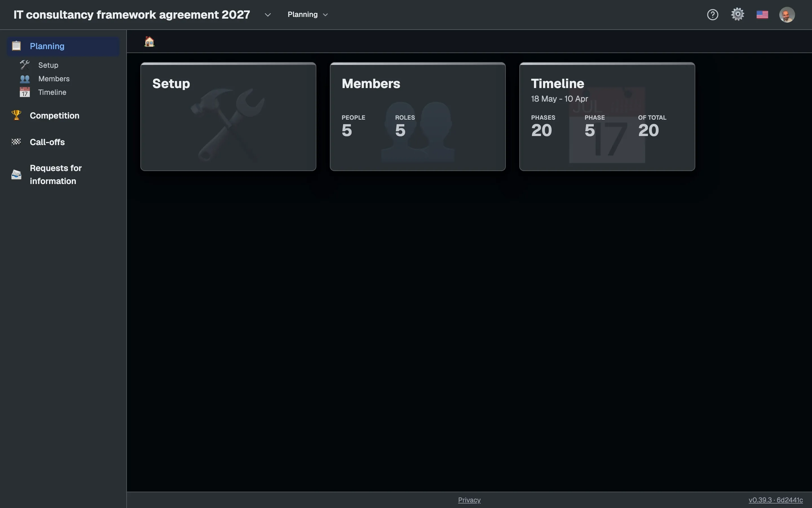Navigate to Call-offs section

click(47, 142)
